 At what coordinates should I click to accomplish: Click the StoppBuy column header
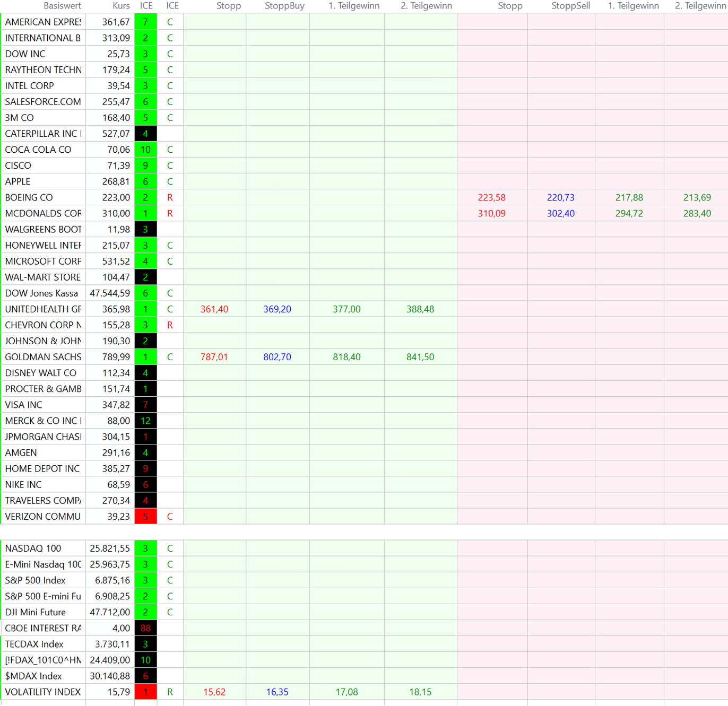(284, 6)
